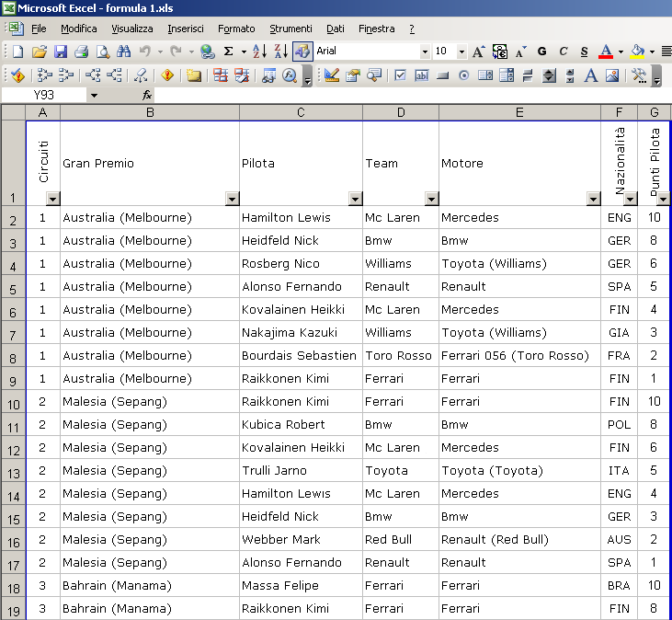
Task: Click the Euro conversion icon
Action: pyautogui.click(x=500, y=52)
